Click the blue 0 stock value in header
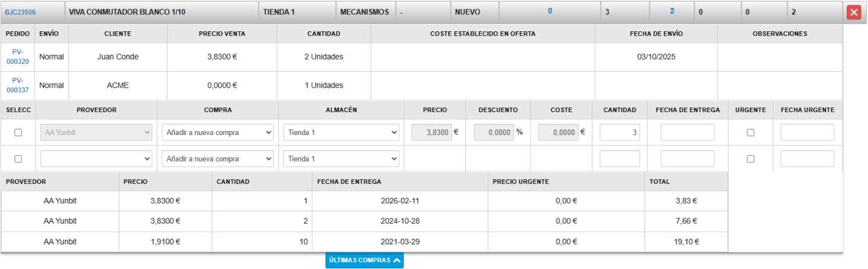 pyautogui.click(x=549, y=11)
